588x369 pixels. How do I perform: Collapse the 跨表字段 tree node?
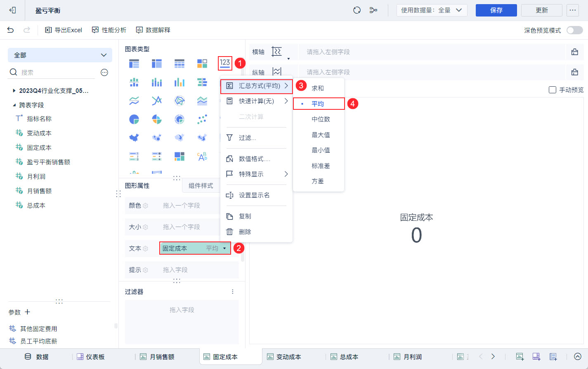point(14,105)
